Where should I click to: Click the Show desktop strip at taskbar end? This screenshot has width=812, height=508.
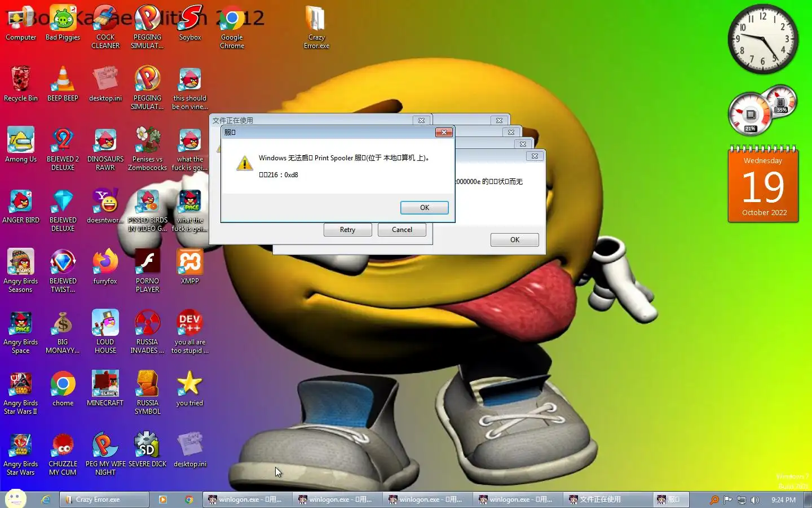(x=807, y=500)
